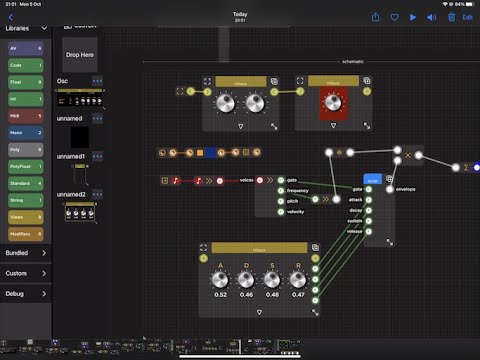Open the Mono library category
Image resolution: width=480 pixels, height=360 pixels.
(x=26, y=133)
